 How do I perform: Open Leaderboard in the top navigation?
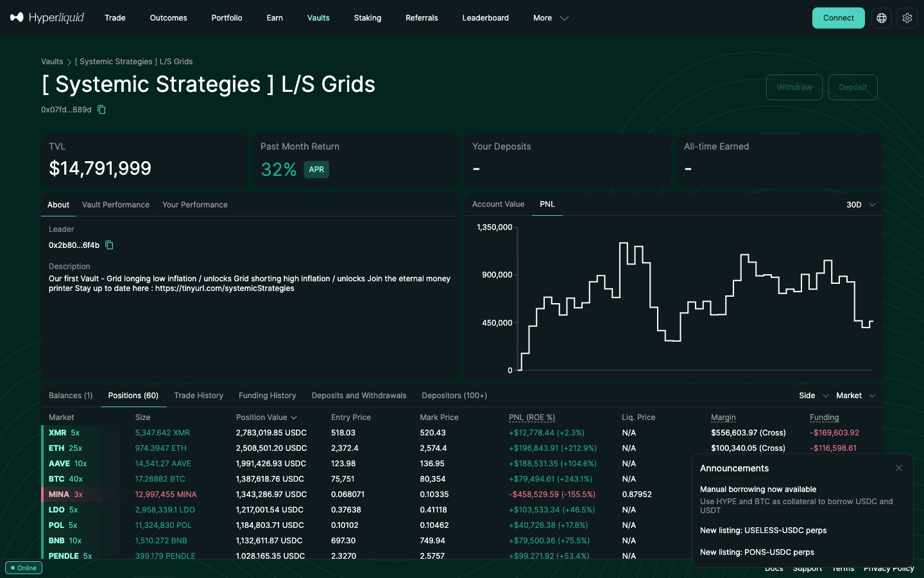tap(485, 18)
